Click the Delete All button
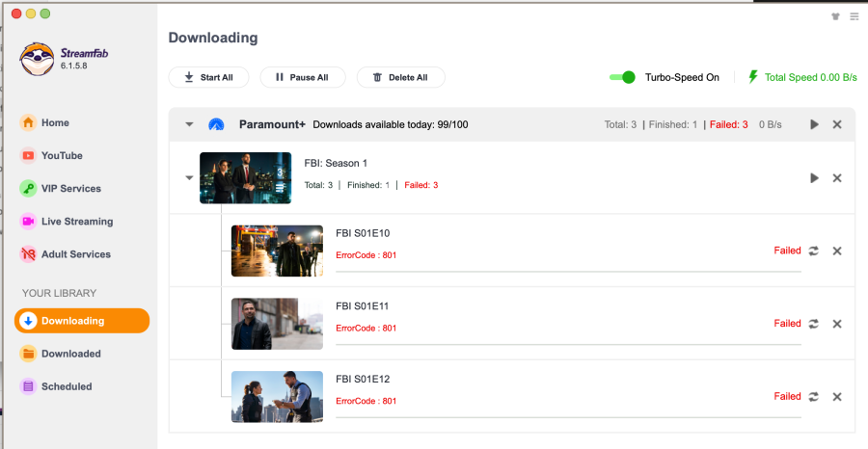868x449 pixels. 401,77
